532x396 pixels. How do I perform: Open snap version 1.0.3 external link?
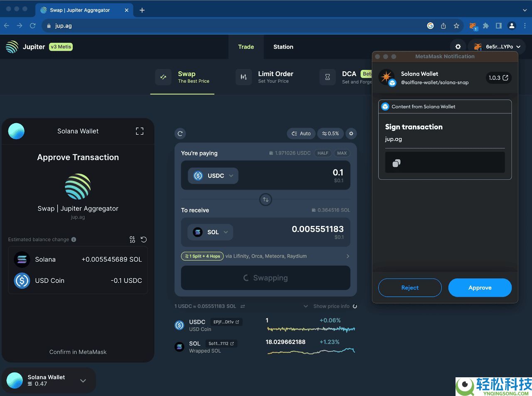click(x=499, y=78)
